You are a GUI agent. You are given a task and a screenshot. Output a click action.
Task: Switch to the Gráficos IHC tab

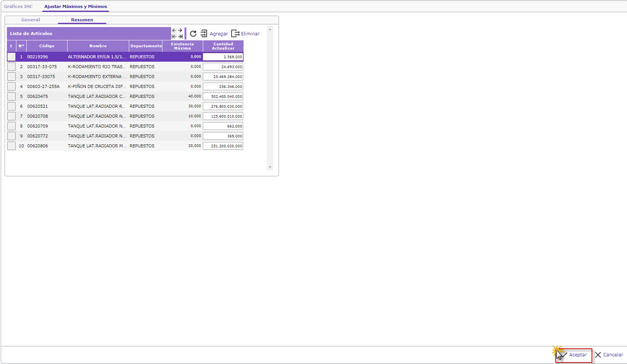pyautogui.click(x=18, y=6)
